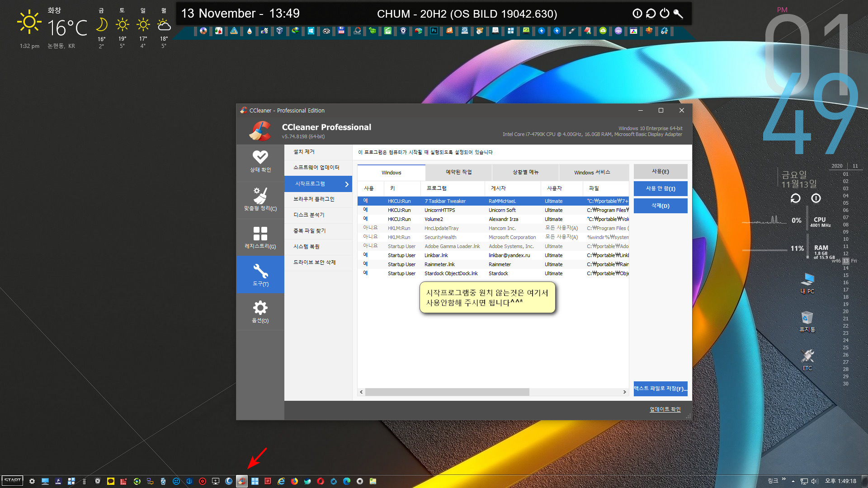The image size is (868, 488).
Task: Click the 내 PC desktop icon
Action: click(x=807, y=283)
